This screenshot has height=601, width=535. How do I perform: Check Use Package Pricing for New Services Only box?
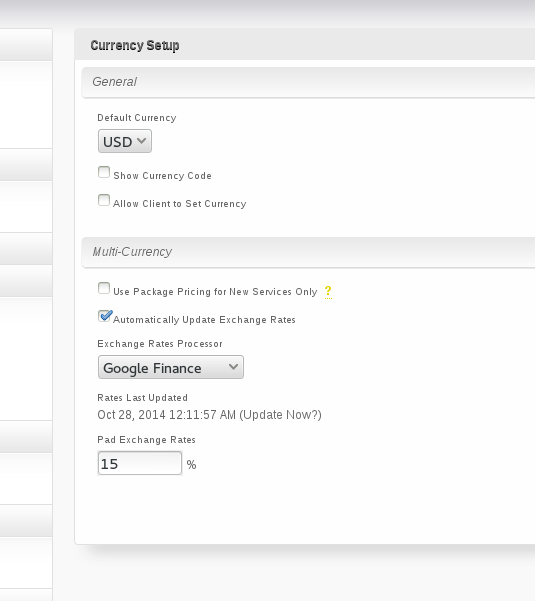point(104,288)
